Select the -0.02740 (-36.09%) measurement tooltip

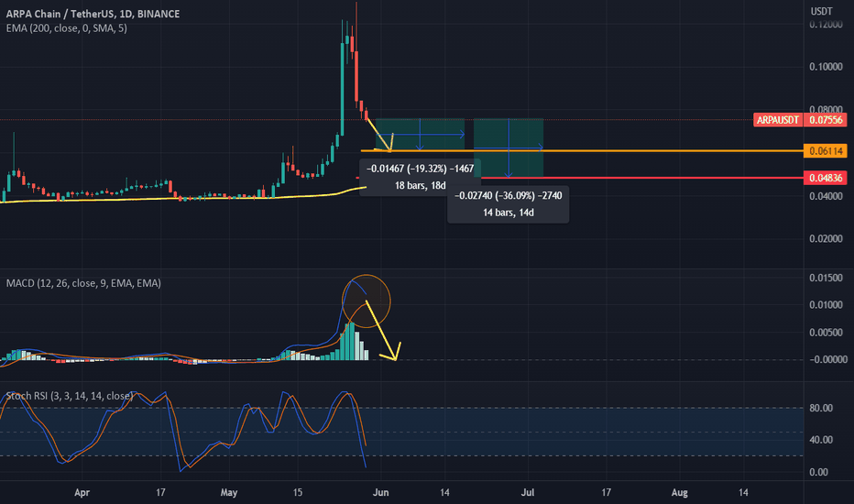pyautogui.click(x=509, y=203)
